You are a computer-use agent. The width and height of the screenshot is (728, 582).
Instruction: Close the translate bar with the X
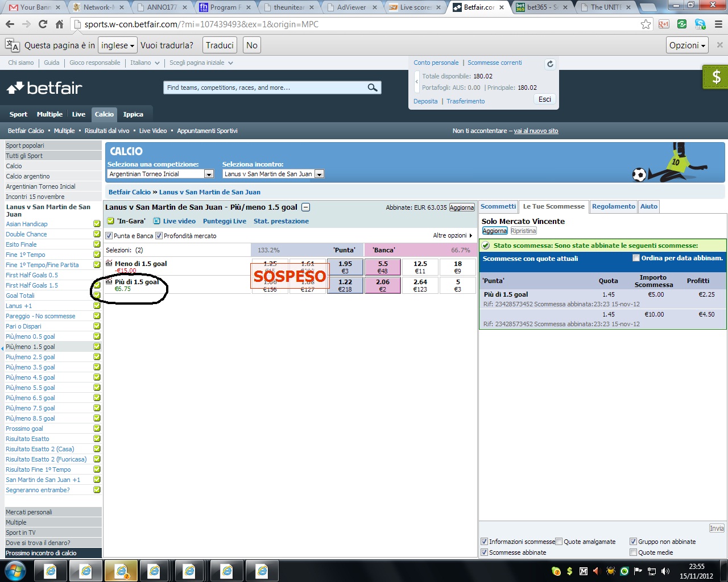719,45
